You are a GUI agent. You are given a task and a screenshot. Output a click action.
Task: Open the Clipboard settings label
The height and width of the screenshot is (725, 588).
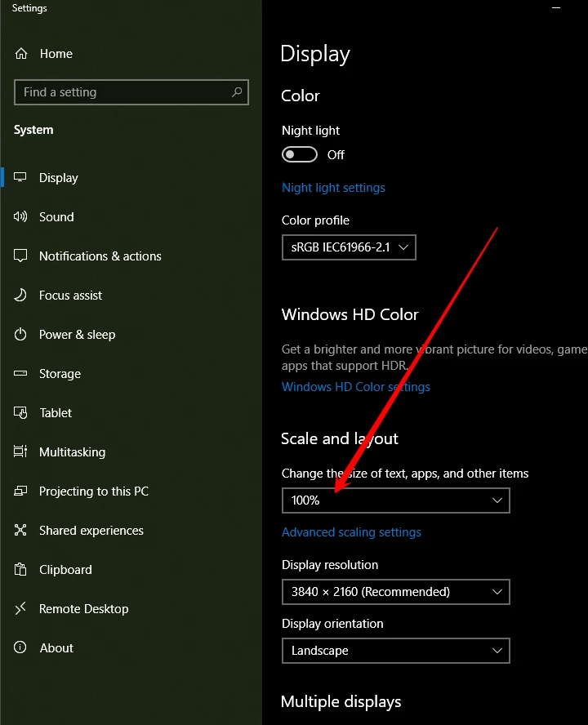pos(65,570)
